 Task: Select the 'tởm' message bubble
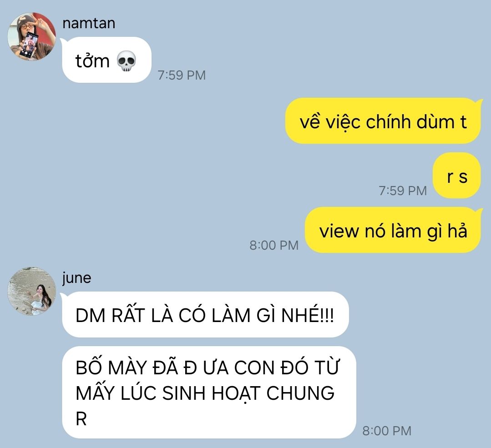[x=106, y=60]
